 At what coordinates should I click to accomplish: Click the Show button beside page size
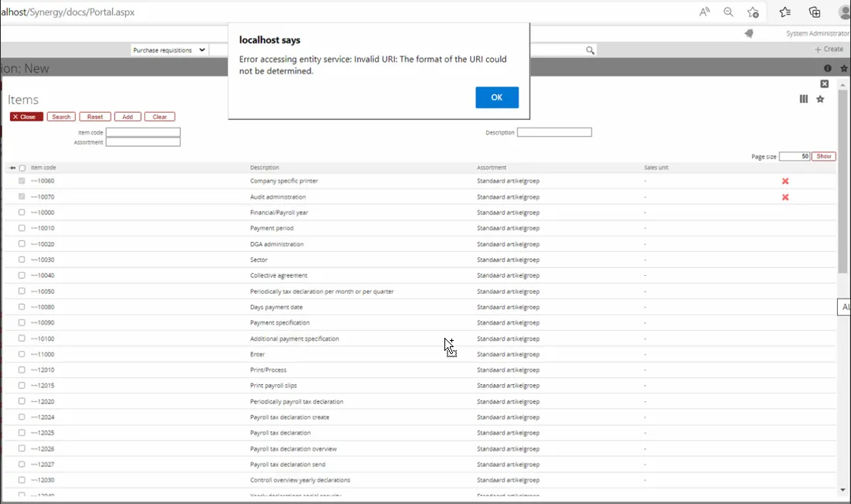(x=824, y=156)
